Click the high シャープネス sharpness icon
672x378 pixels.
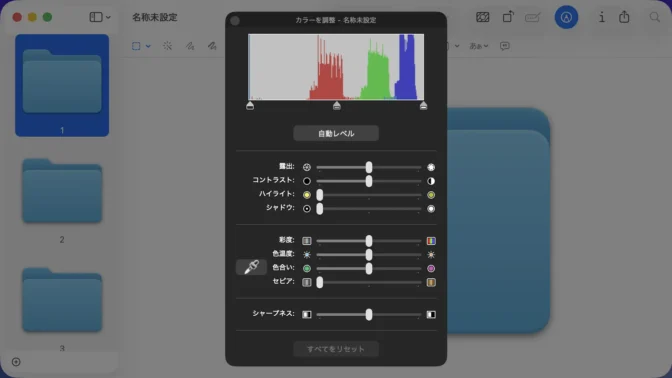point(431,315)
